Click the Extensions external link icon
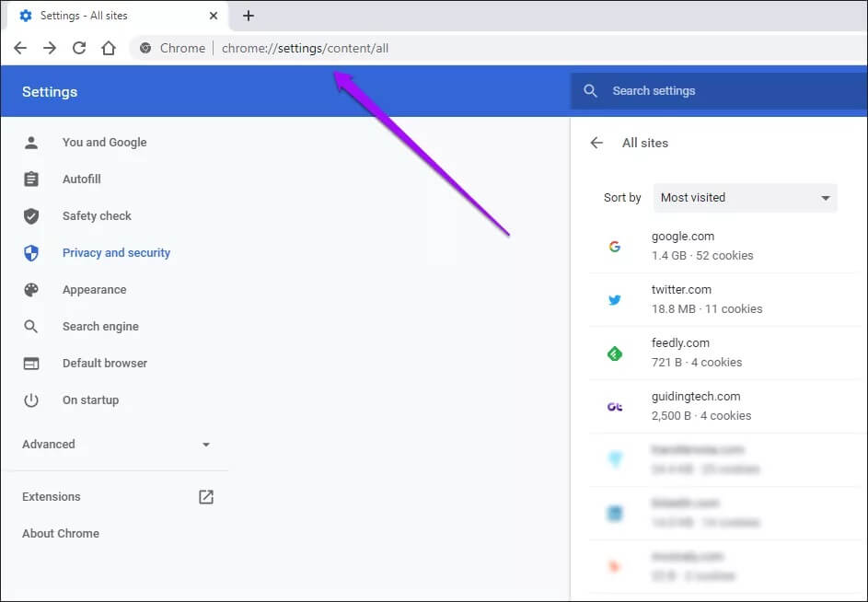868x602 pixels. (206, 497)
